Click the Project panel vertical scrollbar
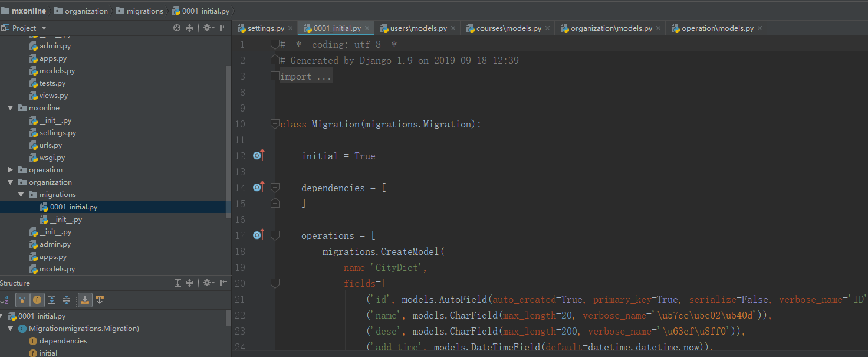 point(228,142)
